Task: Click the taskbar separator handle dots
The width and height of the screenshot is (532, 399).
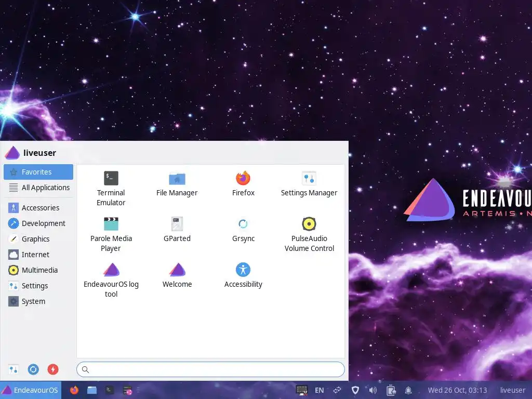Action: (x=138, y=390)
